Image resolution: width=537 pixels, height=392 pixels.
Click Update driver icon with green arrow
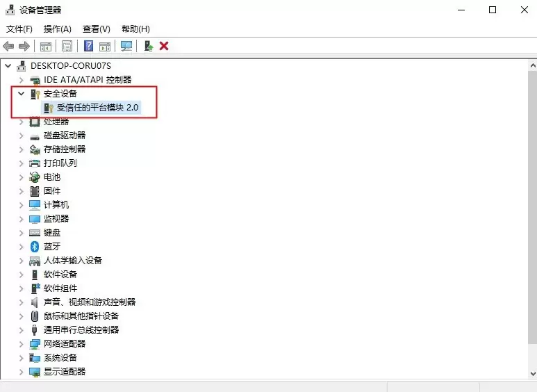(x=148, y=46)
